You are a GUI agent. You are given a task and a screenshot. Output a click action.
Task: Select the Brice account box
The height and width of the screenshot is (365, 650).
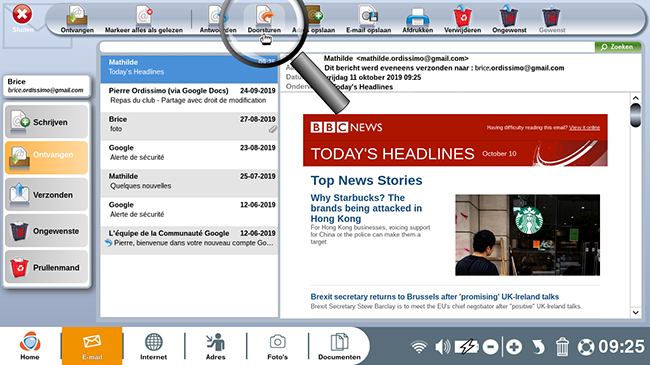point(46,85)
